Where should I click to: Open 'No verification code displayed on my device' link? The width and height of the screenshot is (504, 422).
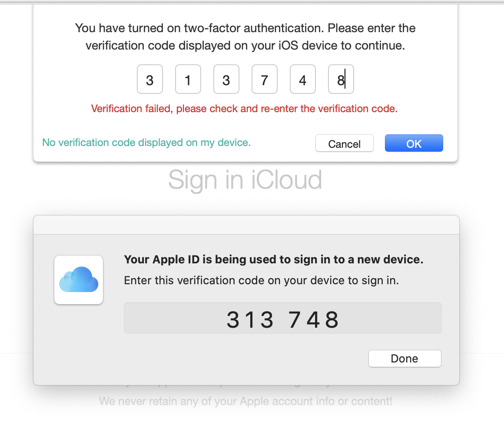point(146,143)
